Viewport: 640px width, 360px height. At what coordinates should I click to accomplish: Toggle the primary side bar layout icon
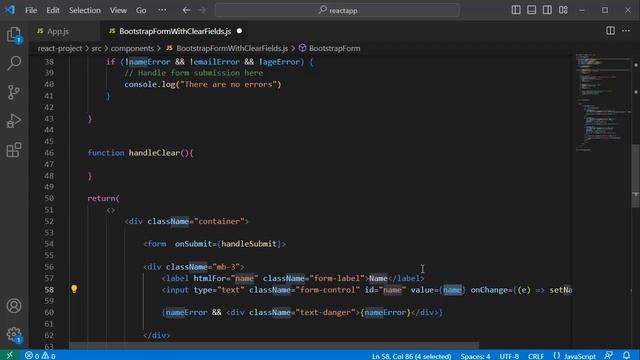click(x=516, y=10)
